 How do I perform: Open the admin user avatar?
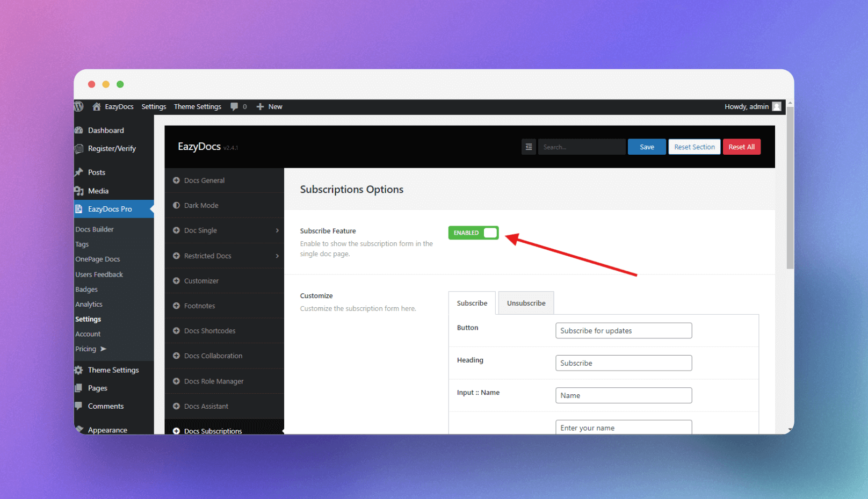coord(777,106)
